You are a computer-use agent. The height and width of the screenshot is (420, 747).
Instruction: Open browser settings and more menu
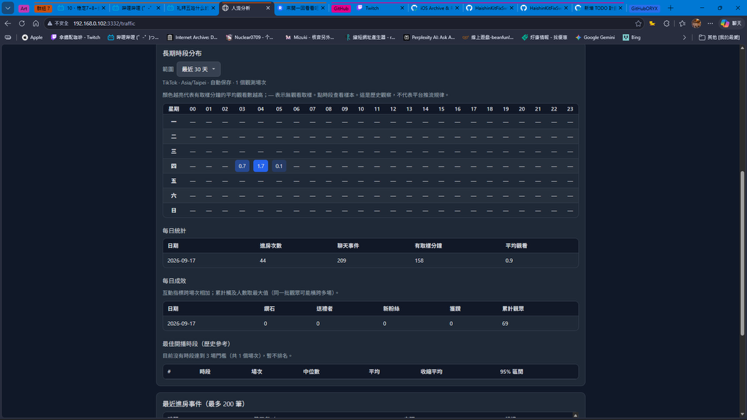[710, 23]
